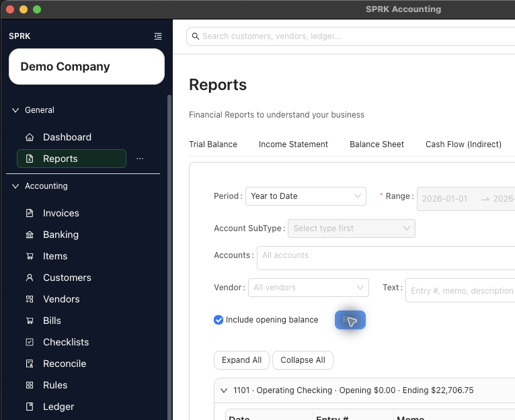Click the Bills cart icon
515x420 pixels.
click(x=30, y=321)
